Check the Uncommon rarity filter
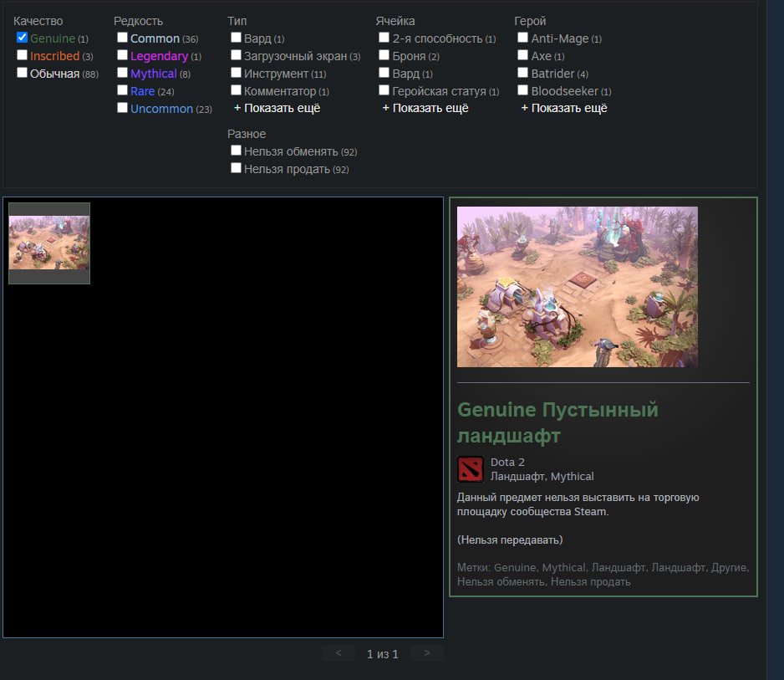 click(x=123, y=108)
